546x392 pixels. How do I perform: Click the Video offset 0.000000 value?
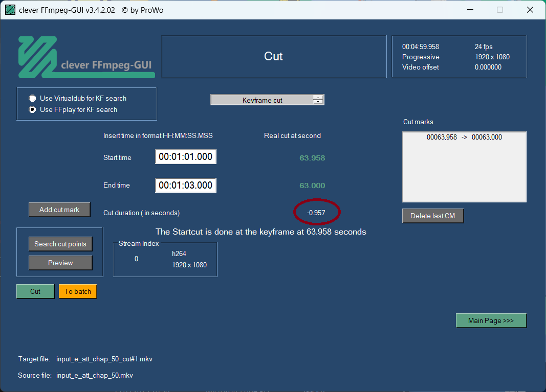tap(488, 67)
